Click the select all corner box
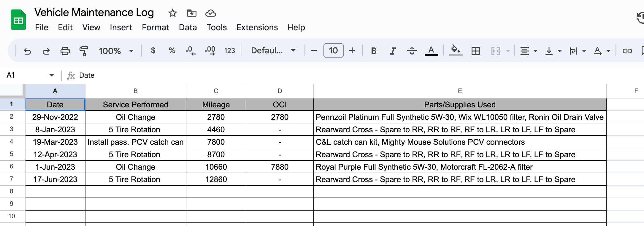 point(12,90)
